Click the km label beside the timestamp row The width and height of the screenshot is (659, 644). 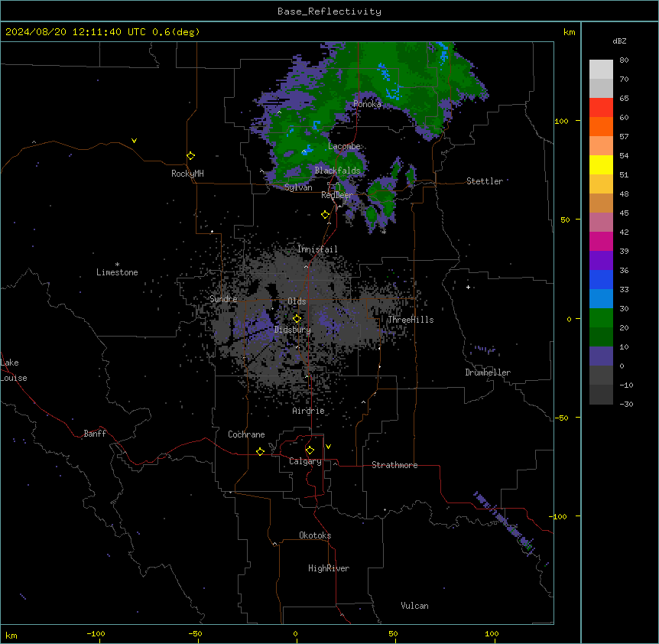click(569, 32)
